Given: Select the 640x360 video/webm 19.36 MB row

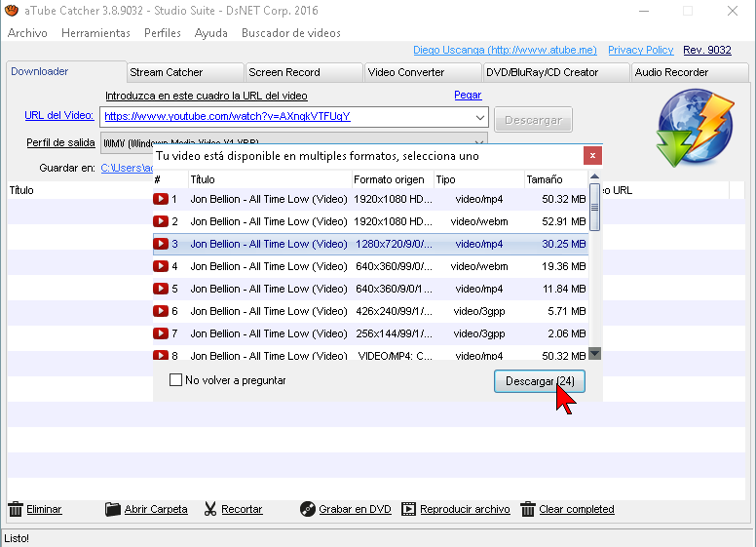Looking at the screenshot, I should (x=370, y=266).
